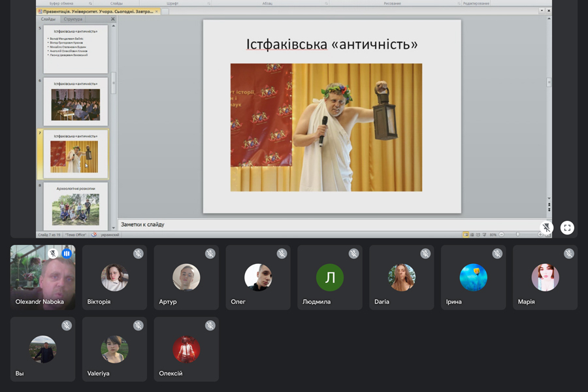Image resolution: width=588 pixels, height=392 pixels.
Task: Click the muted mic icon on Valeriya's tile
Action: pyautogui.click(x=138, y=325)
